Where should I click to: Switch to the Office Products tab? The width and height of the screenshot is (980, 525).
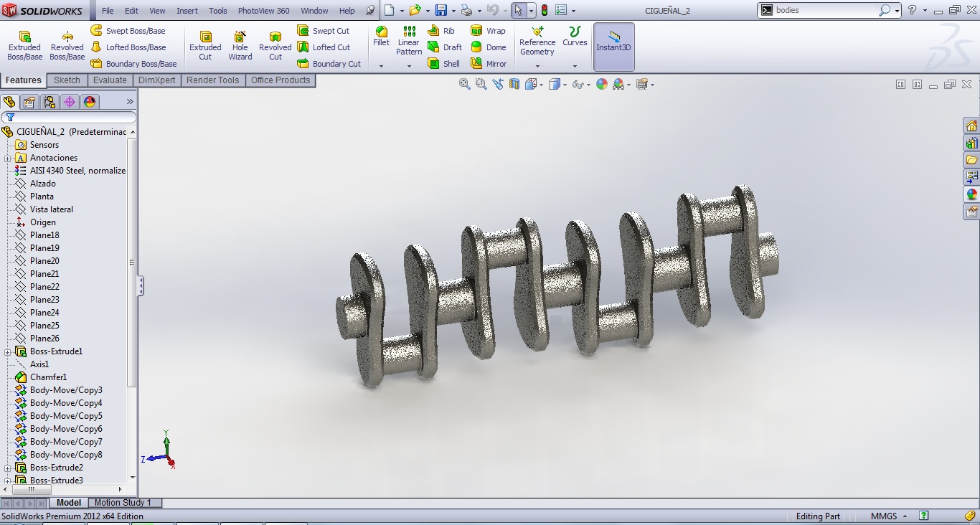click(x=281, y=80)
